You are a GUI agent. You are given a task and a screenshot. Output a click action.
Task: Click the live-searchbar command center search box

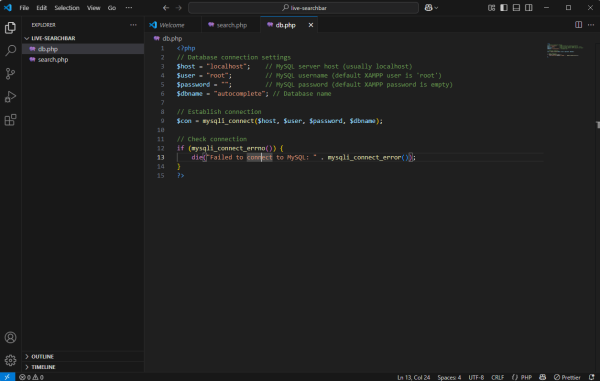(303, 8)
